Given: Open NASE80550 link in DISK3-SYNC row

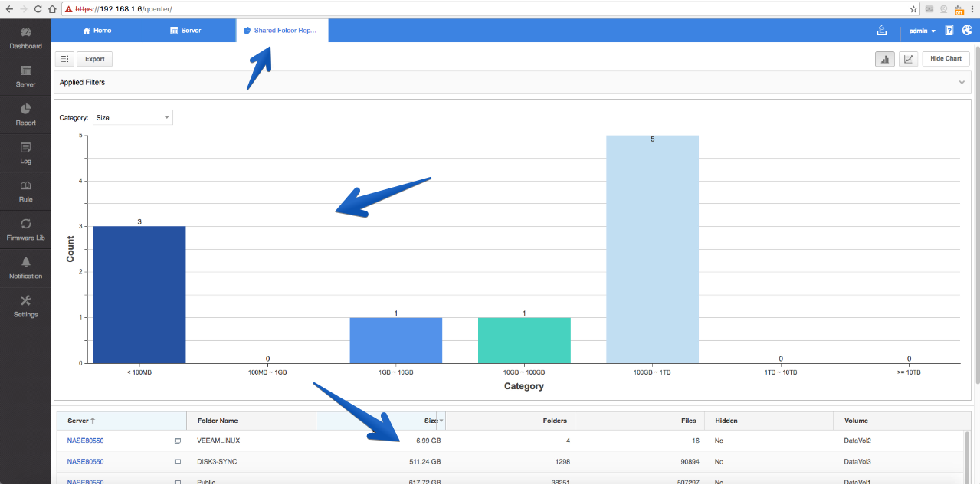Looking at the screenshot, I should click(85, 462).
